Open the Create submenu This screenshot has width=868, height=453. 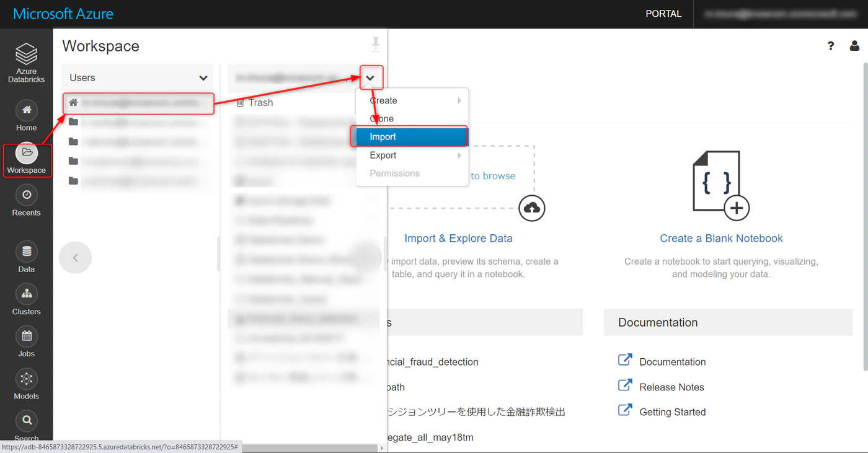(x=412, y=100)
